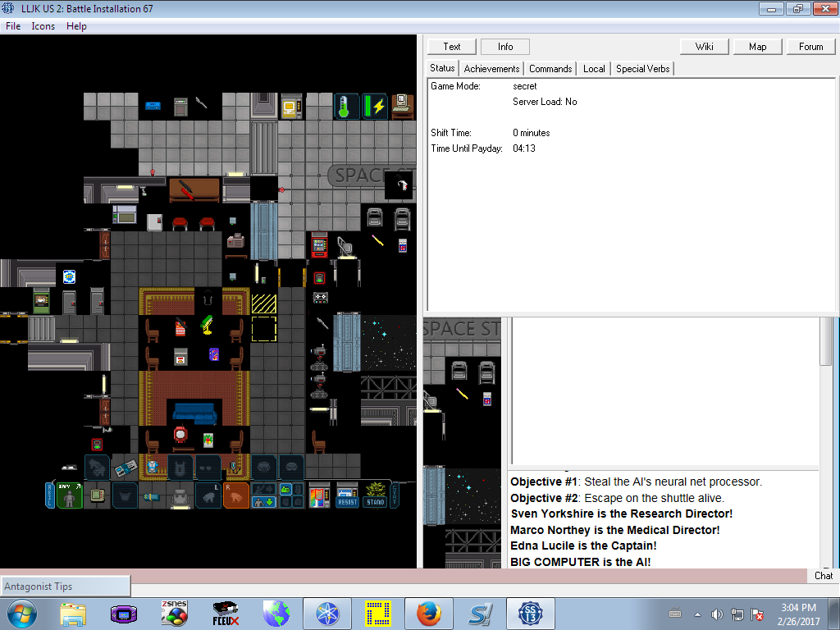Click the blue toolbox on the floor
Viewport: 840px width, 630px height.
153,105
